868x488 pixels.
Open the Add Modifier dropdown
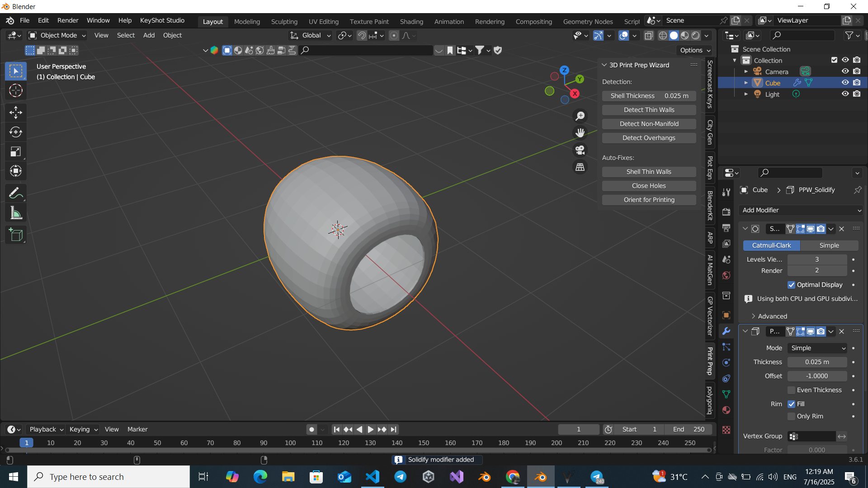coord(800,210)
